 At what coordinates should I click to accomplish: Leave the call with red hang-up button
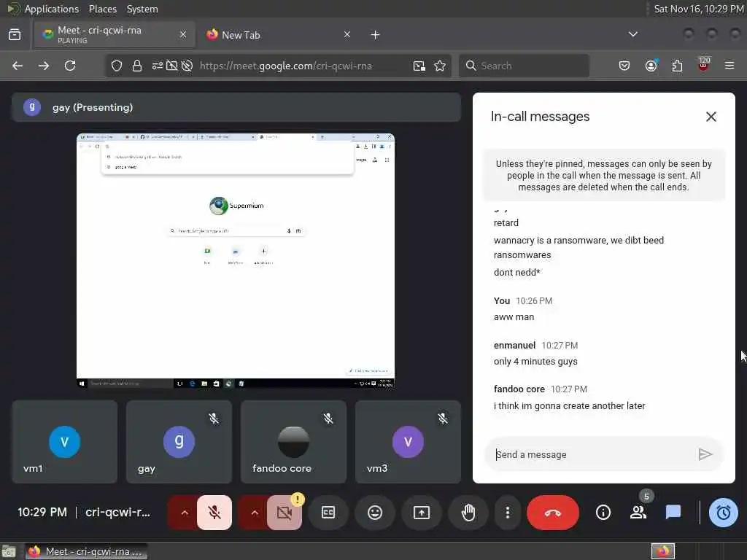click(x=553, y=513)
